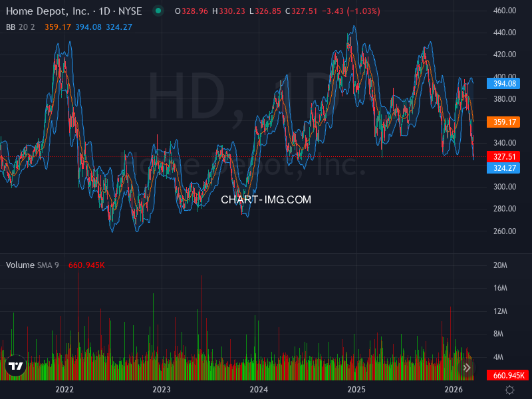This screenshot has width=532, height=399.
Task: Click the green market status dot
Action: coord(158,11)
